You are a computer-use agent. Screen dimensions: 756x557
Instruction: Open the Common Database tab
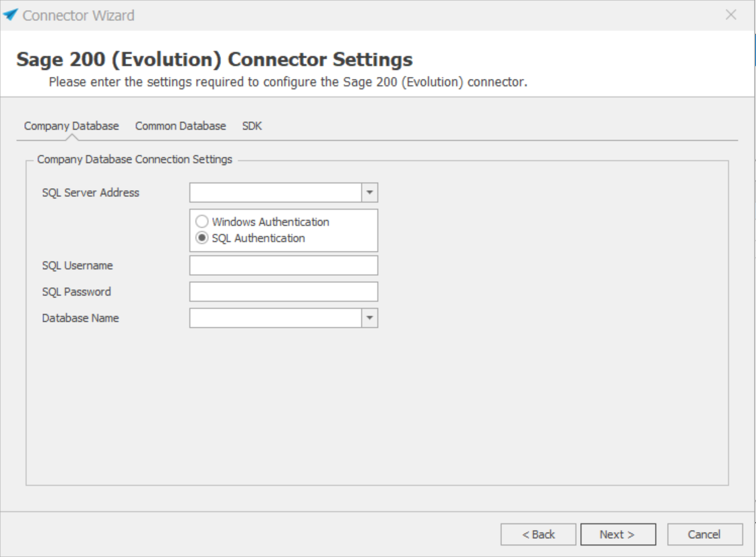181,126
